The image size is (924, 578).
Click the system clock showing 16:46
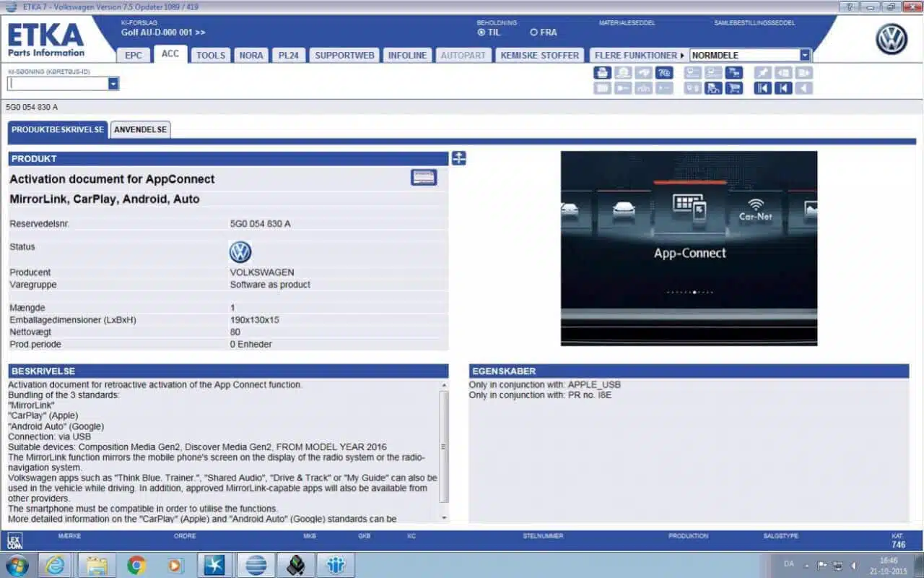(x=889, y=560)
